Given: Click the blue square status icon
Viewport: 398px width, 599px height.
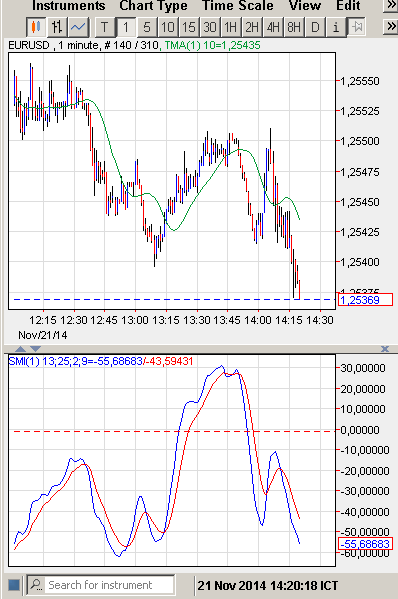Looking at the screenshot, I should 14,584.
